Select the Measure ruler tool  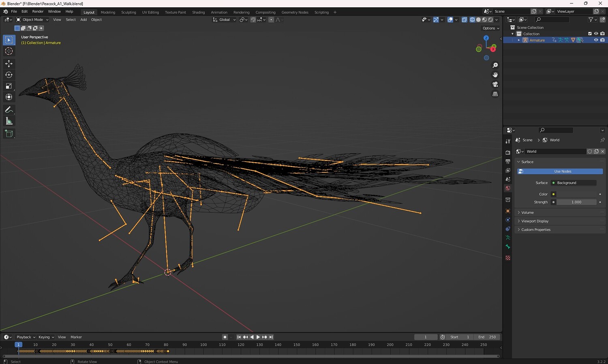(x=9, y=121)
